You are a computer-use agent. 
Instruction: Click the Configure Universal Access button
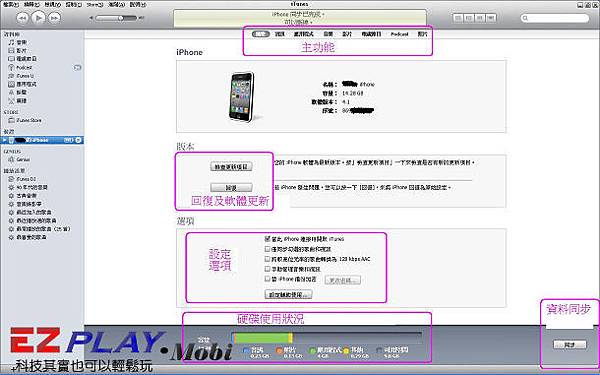tap(288, 295)
